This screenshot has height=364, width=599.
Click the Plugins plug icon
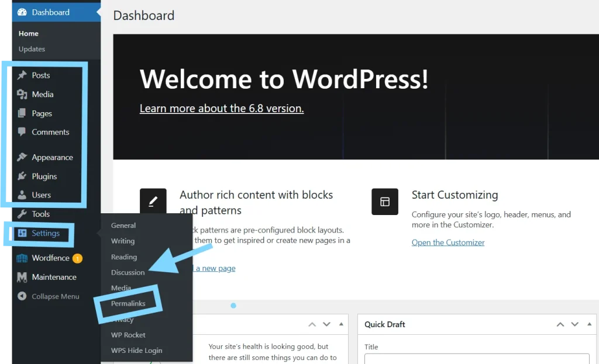click(22, 176)
